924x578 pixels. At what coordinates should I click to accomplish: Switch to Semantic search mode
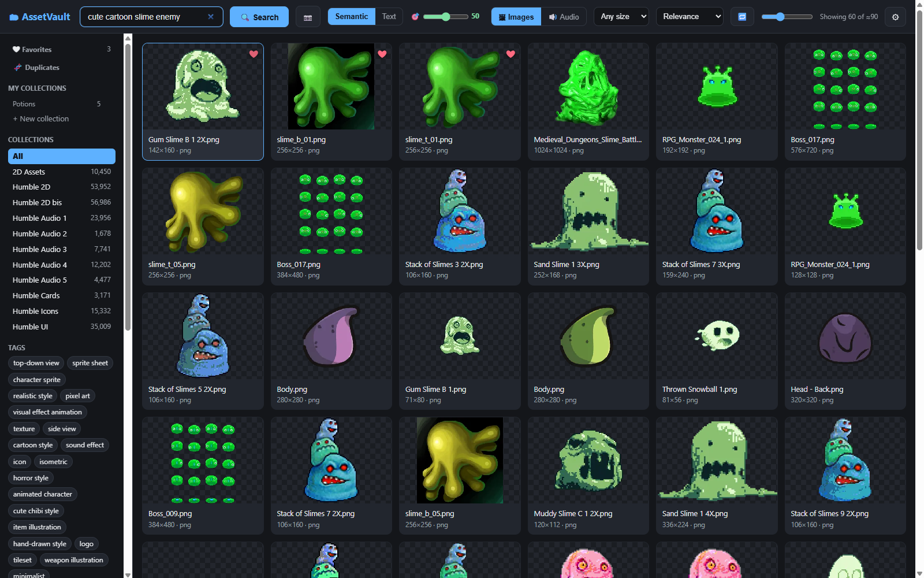coord(351,16)
